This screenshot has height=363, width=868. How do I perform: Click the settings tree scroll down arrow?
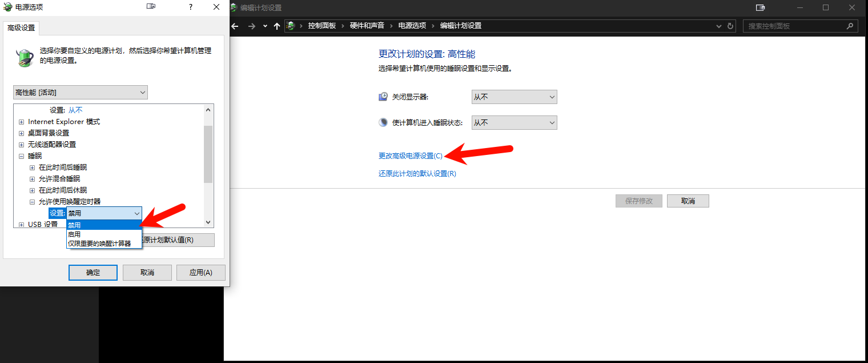pyautogui.click(x=208, y=222)
